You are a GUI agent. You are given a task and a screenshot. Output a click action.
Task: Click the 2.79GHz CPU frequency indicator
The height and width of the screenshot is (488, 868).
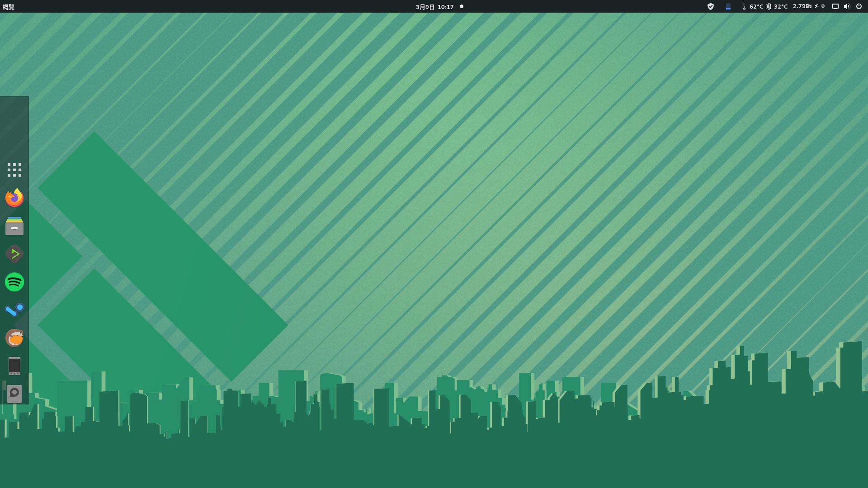(x=802, y=6)
